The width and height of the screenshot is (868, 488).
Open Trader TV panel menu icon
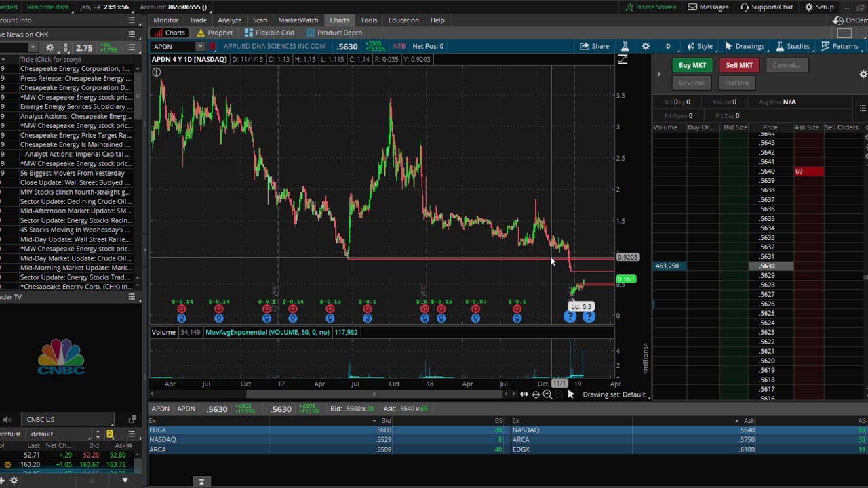point(132,297)
